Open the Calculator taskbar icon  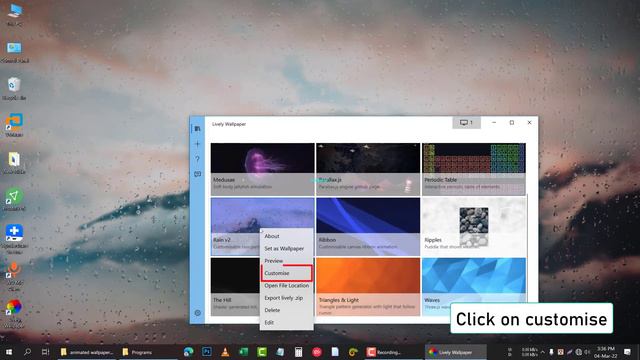pyautogui.click(x=298, y=352)
